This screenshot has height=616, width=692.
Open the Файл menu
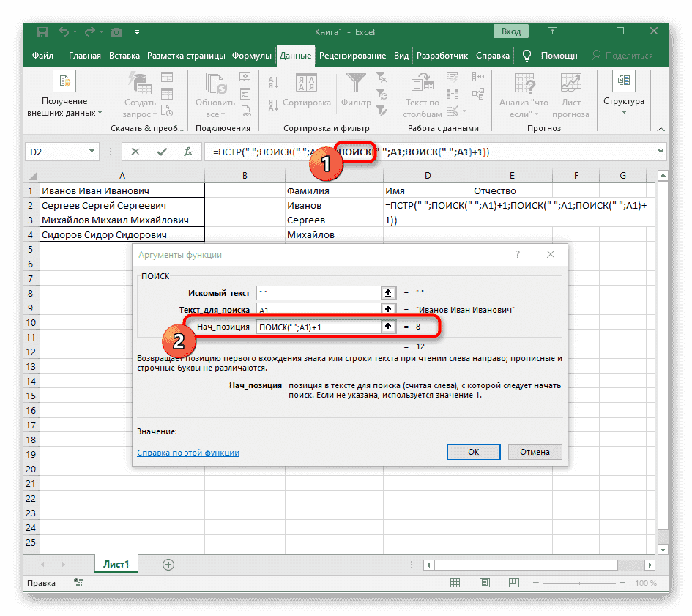(x=43, y=56)
